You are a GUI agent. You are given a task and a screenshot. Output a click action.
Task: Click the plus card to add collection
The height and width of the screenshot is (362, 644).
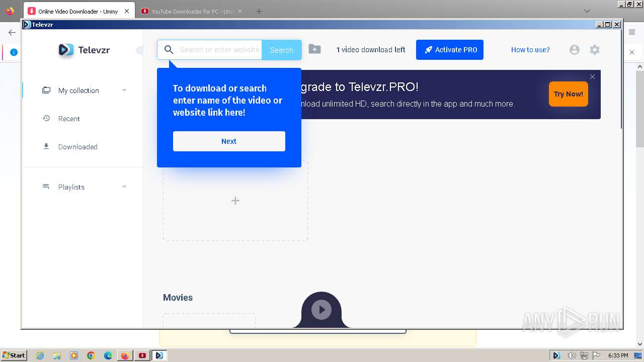coord(235,201)
